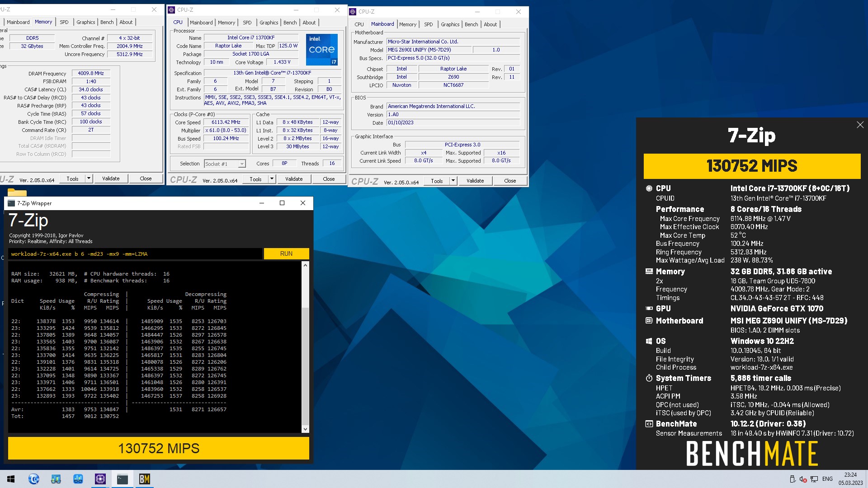This screenshot has width=868, height=488.
Task: Click the Core Voltage value 1.433 V
Action: pyautogui.click(x=282, y=62)
